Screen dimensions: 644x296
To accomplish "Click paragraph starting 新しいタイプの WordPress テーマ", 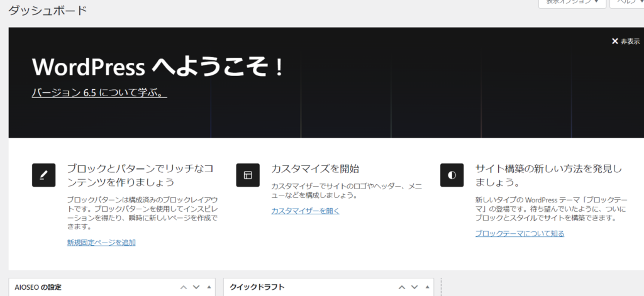I will tap(551, 209).
